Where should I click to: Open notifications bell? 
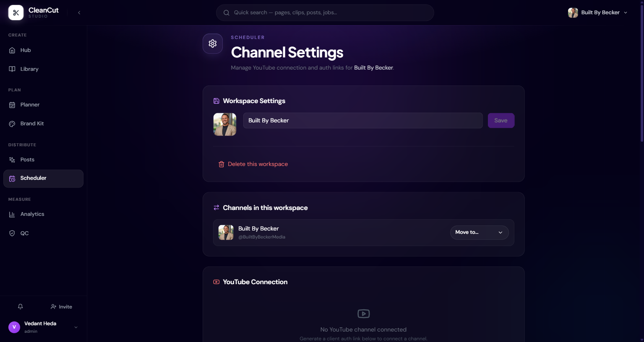tap(20, 307)
